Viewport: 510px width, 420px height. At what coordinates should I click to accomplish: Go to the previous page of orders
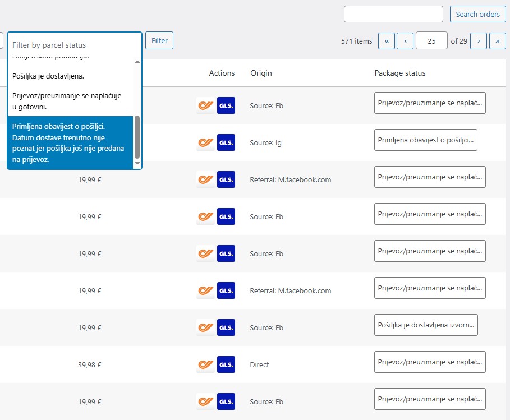pyautogui.click(x=405, y=41)
